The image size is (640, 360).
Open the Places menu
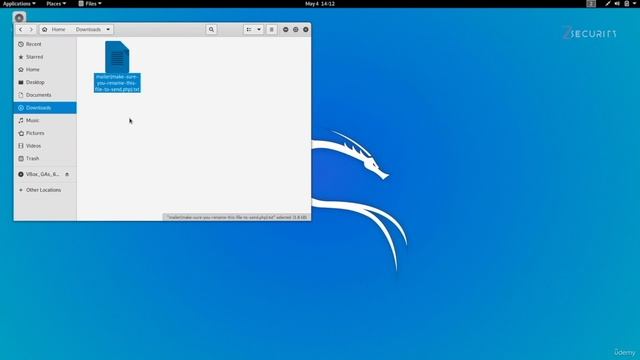click(56, 4)
